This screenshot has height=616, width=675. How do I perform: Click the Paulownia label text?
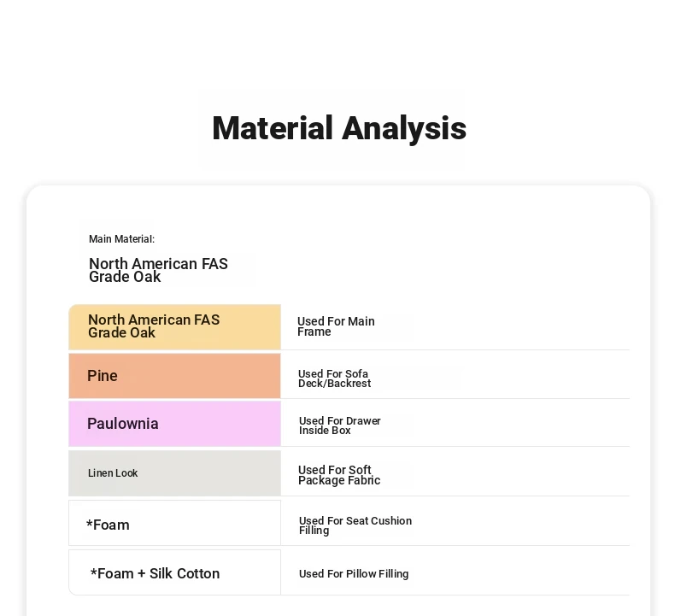click(123, 424)
